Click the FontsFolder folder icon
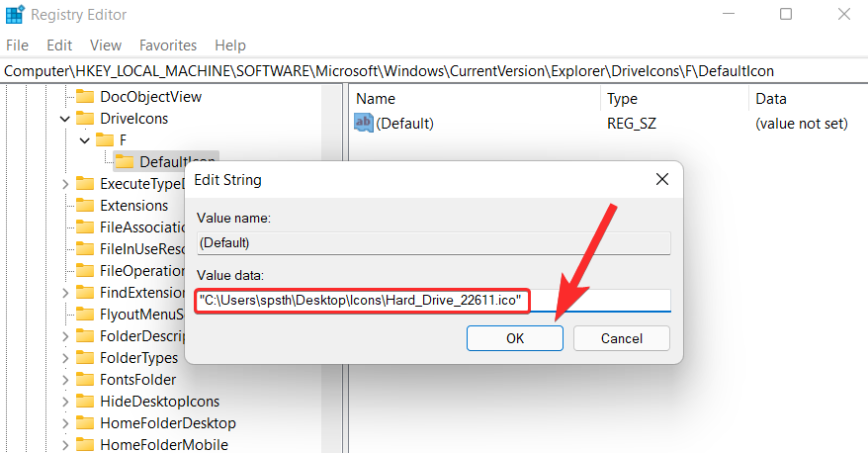Image resolution: width=868 pixels, height=453 pixels. [85, 380]
